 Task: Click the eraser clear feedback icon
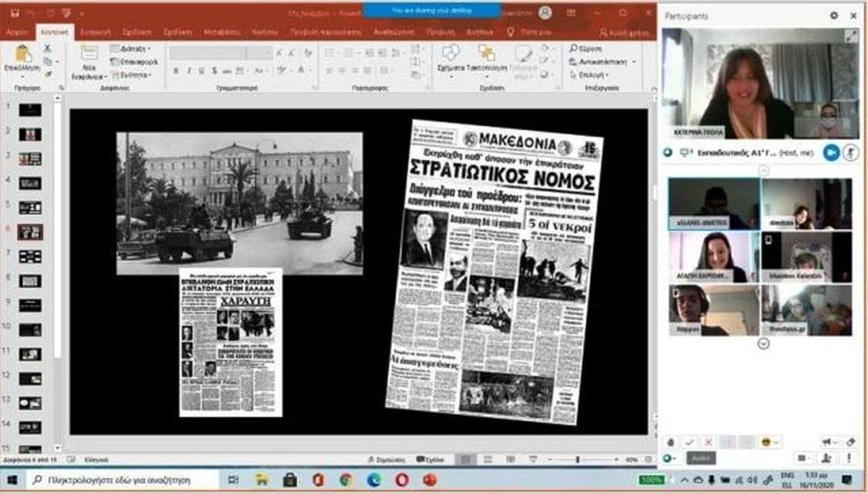(x=850, y=442)
